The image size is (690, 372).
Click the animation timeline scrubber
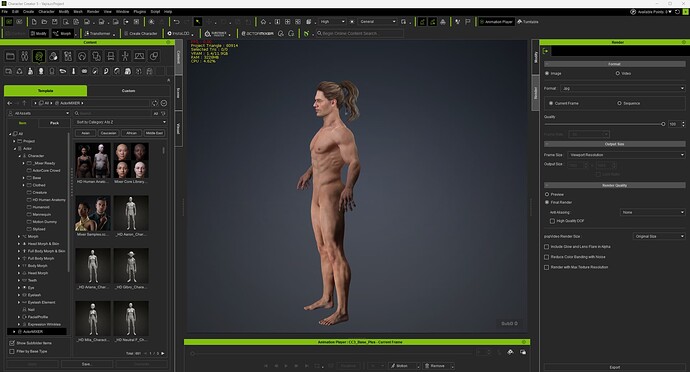[192, 353]
